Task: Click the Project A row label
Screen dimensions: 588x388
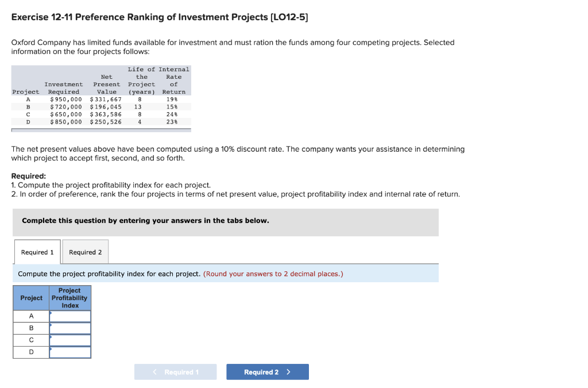Action: (x=30, y=316)
